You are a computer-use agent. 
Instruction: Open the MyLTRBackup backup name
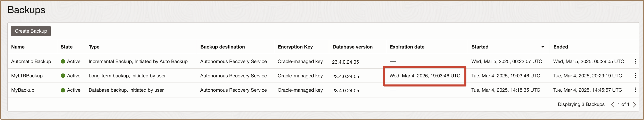coord(27,76)
